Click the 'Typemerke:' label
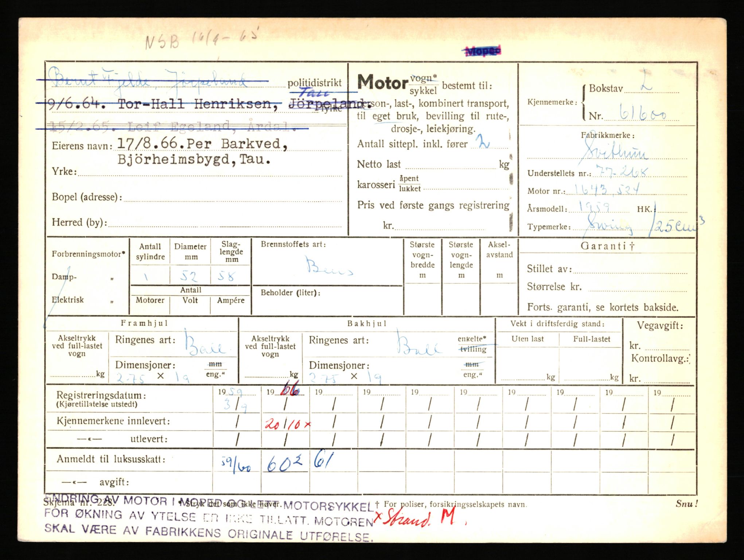Image resolution: width=744 pixels, height=560 pixels. click(549, 227)
